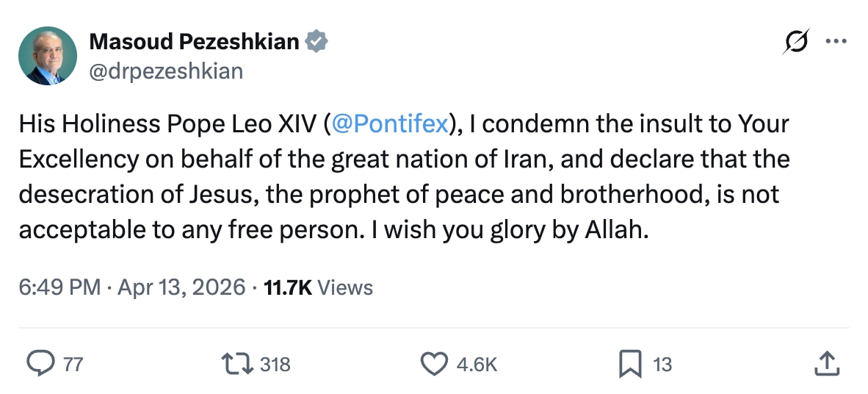Image resolution: width=868 pixels, height=394 pixels.
Task: Click the 13 bookmarks count
Action: 662,364
